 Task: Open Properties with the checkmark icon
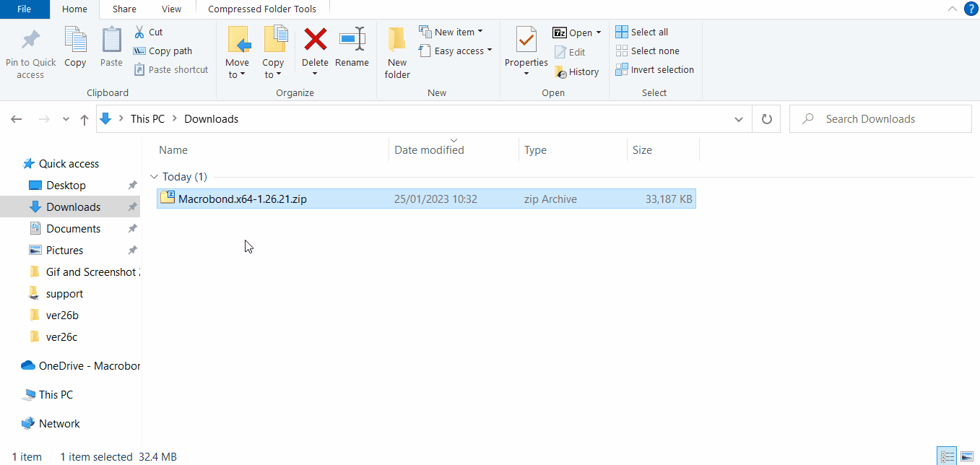[x=526, y=39]
